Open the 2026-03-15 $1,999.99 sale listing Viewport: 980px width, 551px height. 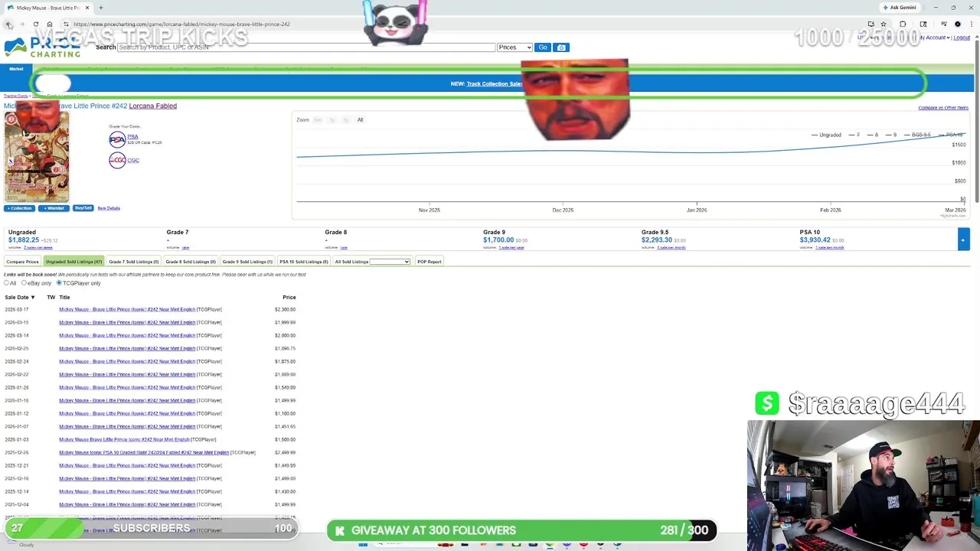[x=127, y=322]
